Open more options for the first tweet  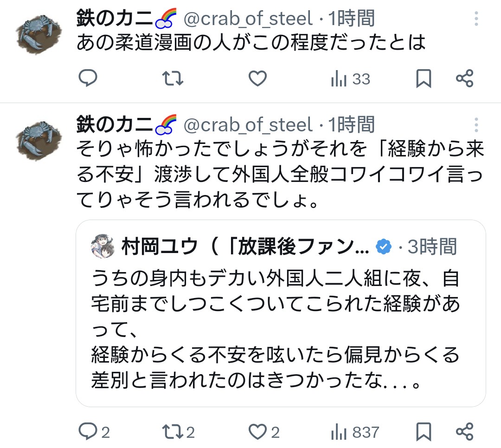tap(476, 19)
